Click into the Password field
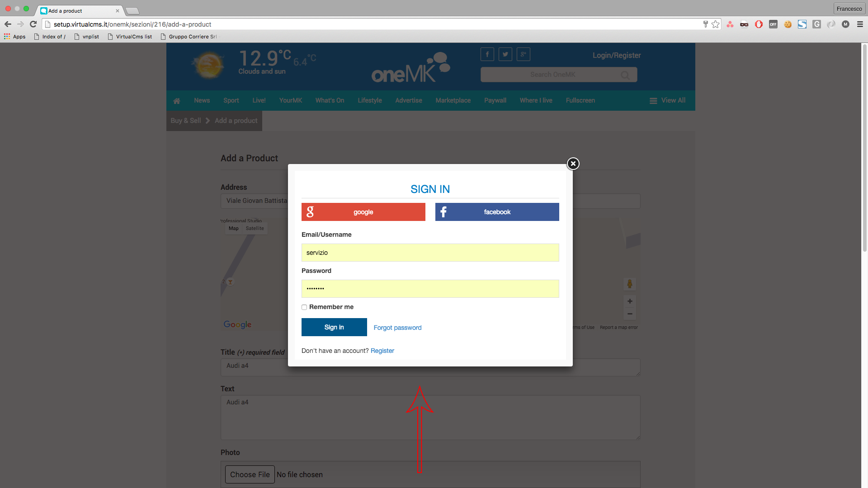 click(x=430, y=289)
